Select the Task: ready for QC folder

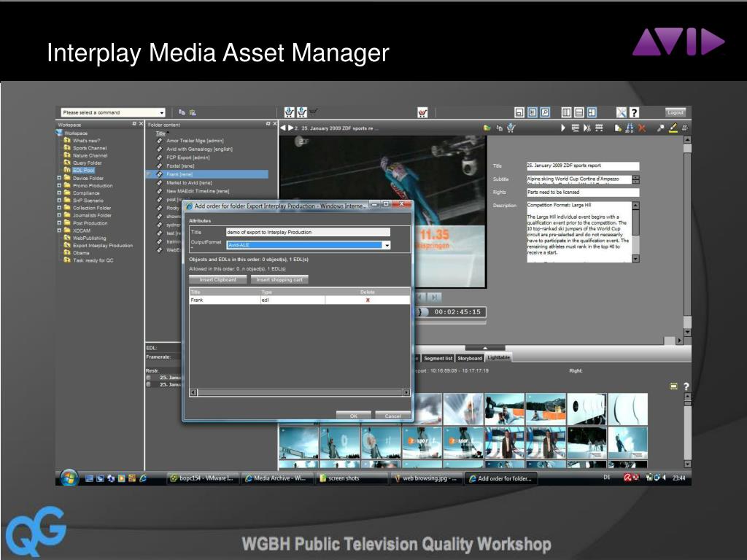tap(93, 260)
